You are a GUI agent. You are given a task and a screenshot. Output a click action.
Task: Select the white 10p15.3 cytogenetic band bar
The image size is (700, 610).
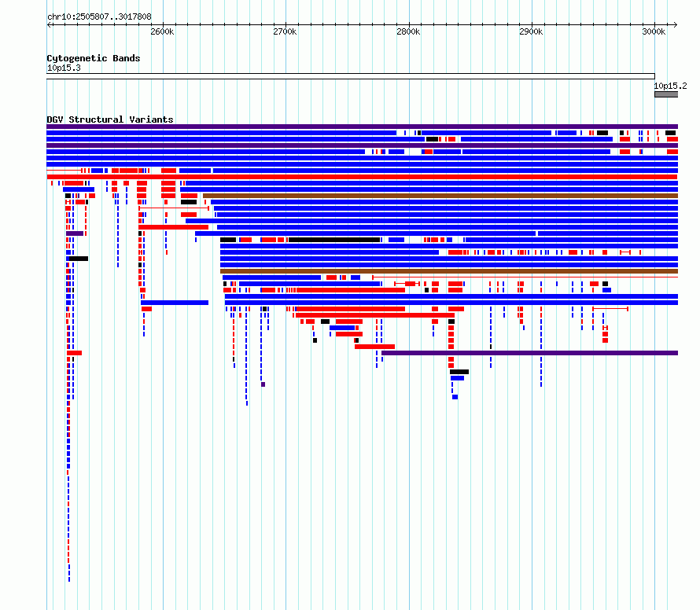click(x=351, y=76)
